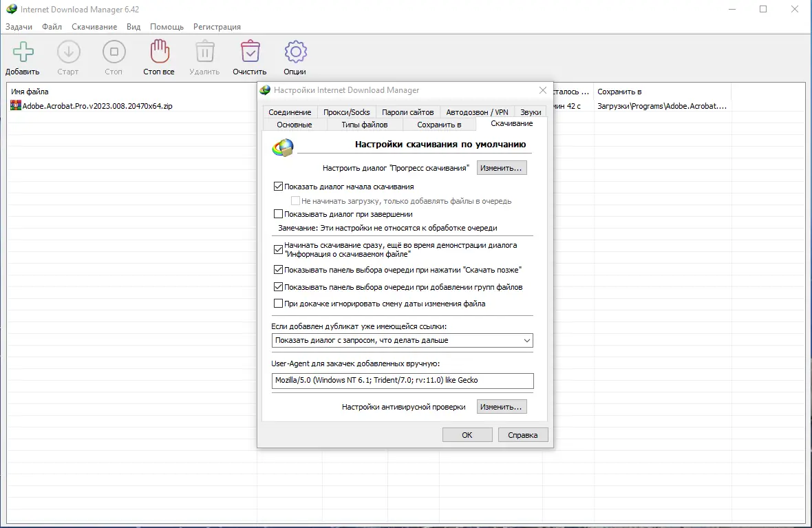Open the Помощь menu
812x528 pixels.
[167, 27]
